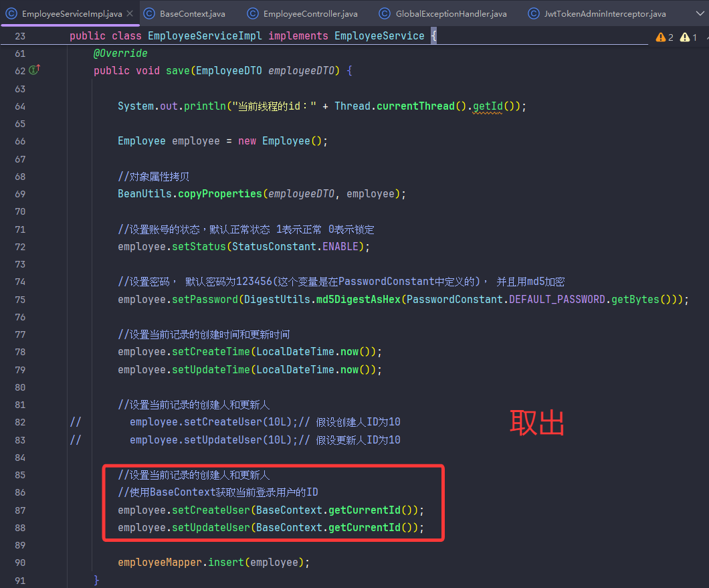Click the copyProperties method call on line 69
The width and height of the screenshot is (709, 588).
220,193
